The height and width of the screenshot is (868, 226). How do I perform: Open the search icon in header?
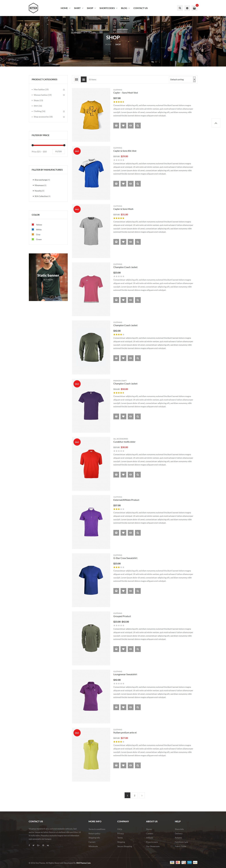(x=180, y=8)
